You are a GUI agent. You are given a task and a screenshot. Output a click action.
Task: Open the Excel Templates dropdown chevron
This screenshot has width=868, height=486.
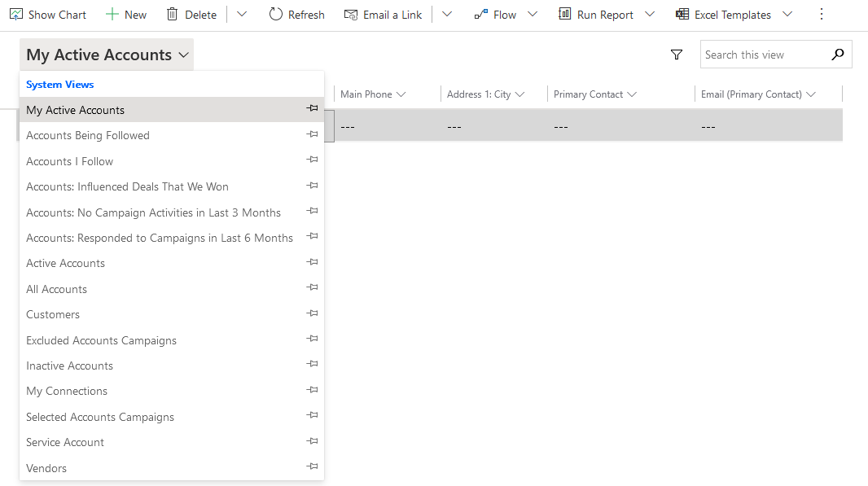787,14
